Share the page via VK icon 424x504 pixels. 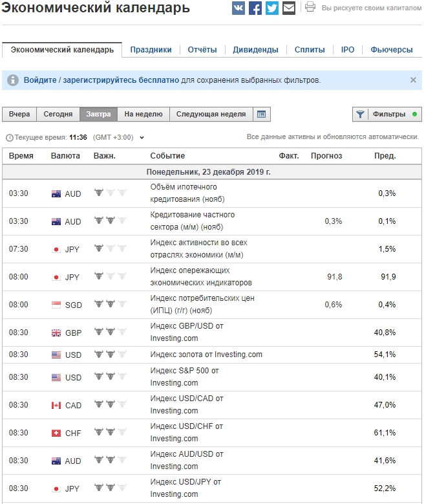[x=238, y=8]
